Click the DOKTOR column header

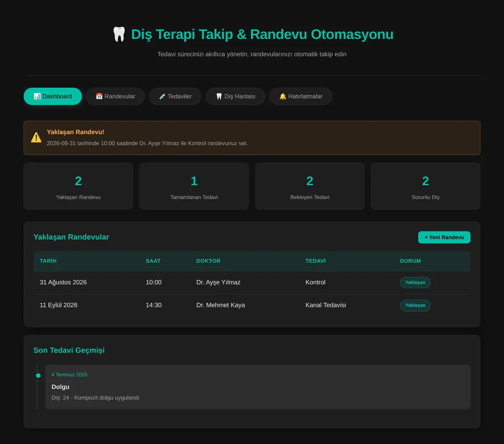click(208, 261)
